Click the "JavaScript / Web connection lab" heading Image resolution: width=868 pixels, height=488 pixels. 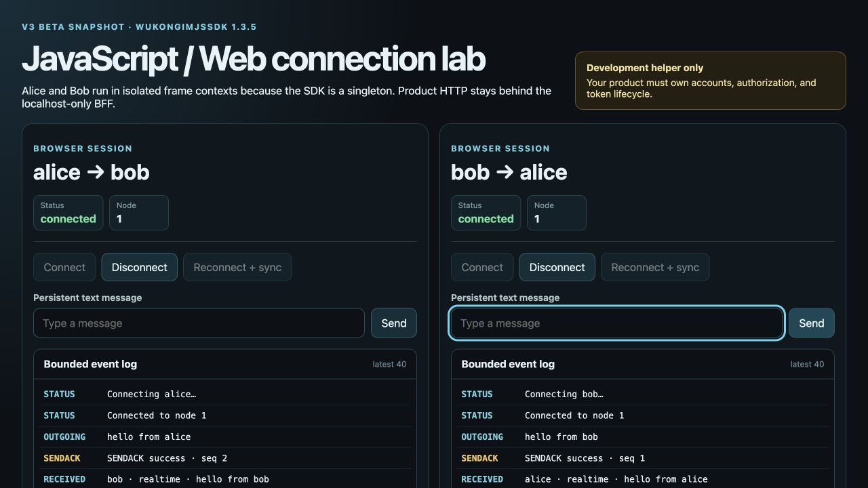pyautogui.click(x=254, y=59)
